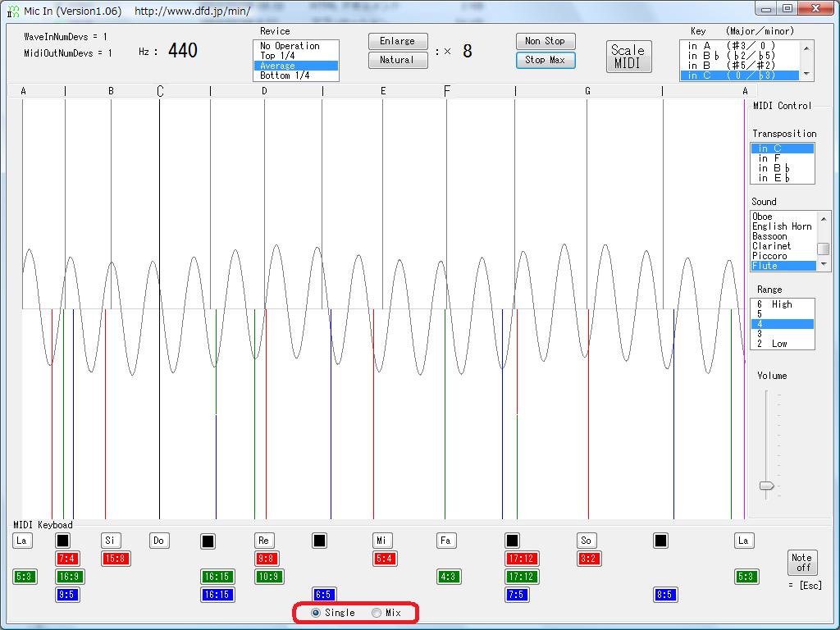Select key 'in B♭ (♭2/♭5)' in Key list
The height and width of the screenshot is (630, 840).
740,56
